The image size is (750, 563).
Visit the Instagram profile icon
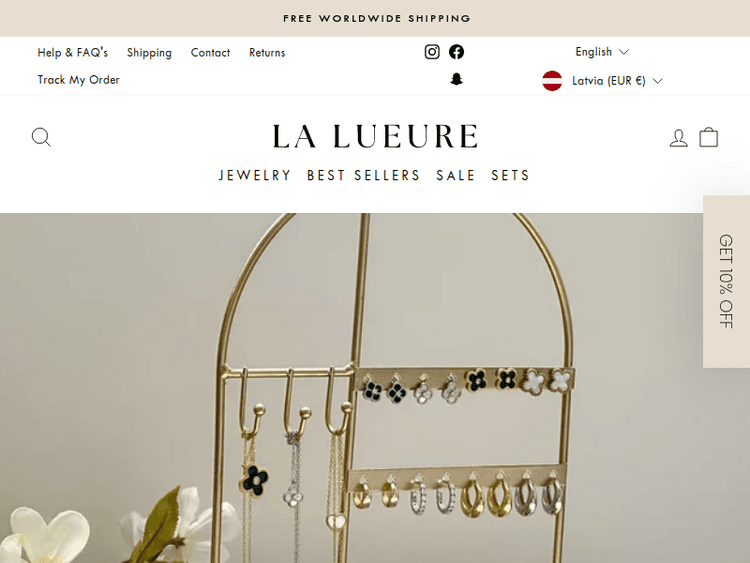(432, 52)
